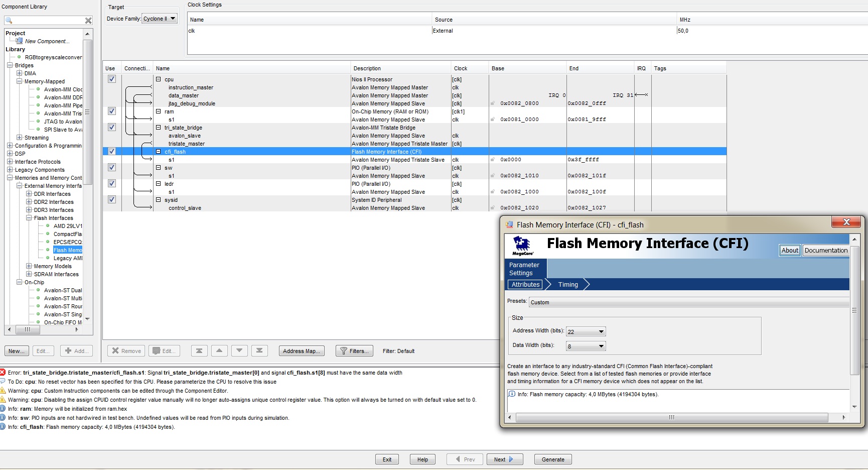The width and height of the screenshot is (868, 470).
Task: Select the Attributes tab
Action: click(x=525, y=284)
